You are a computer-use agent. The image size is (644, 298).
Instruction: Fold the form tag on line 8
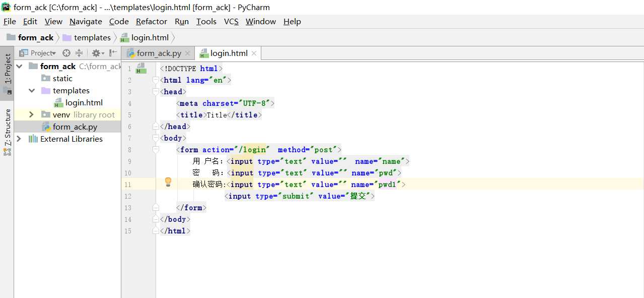[x=156, y=149]
